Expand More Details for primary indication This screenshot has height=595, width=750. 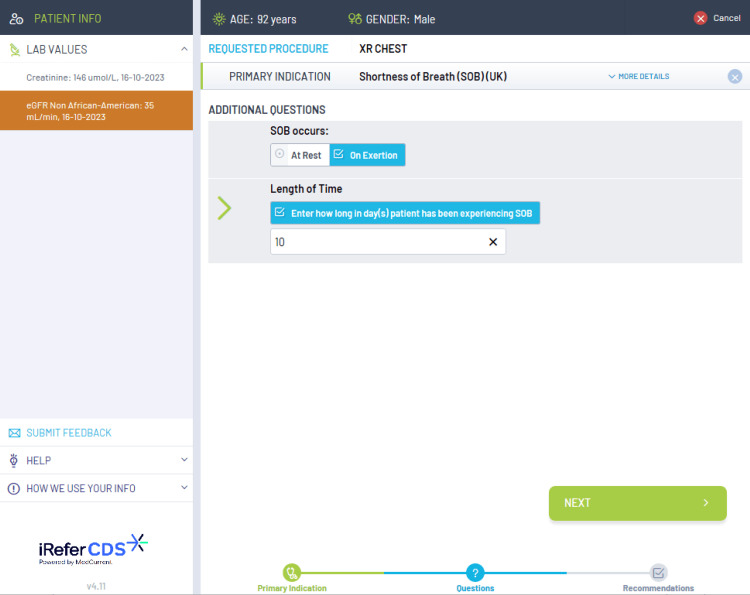pyautogui.click(x=639, y=77)
